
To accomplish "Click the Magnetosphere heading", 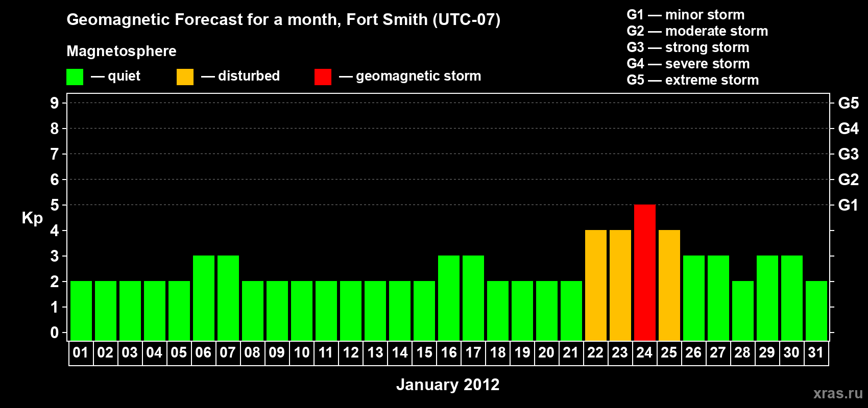I will (122, 52).
